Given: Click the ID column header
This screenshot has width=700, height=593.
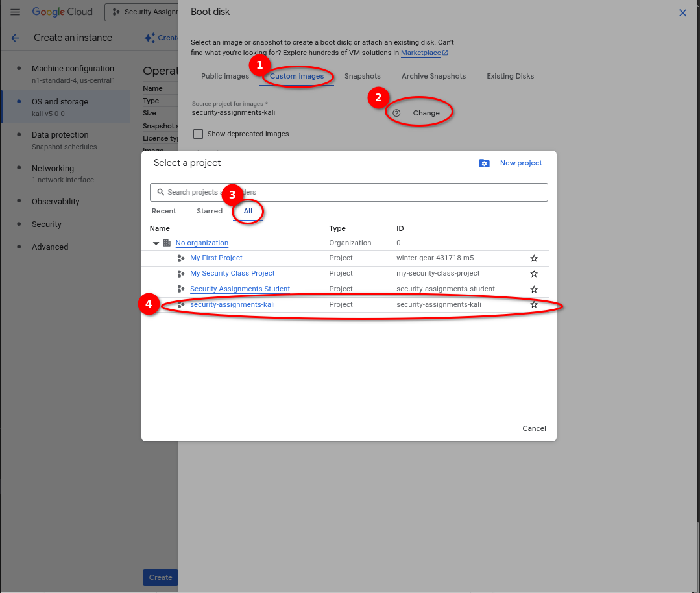Looking at the screenshot, I should click(400, 228).
